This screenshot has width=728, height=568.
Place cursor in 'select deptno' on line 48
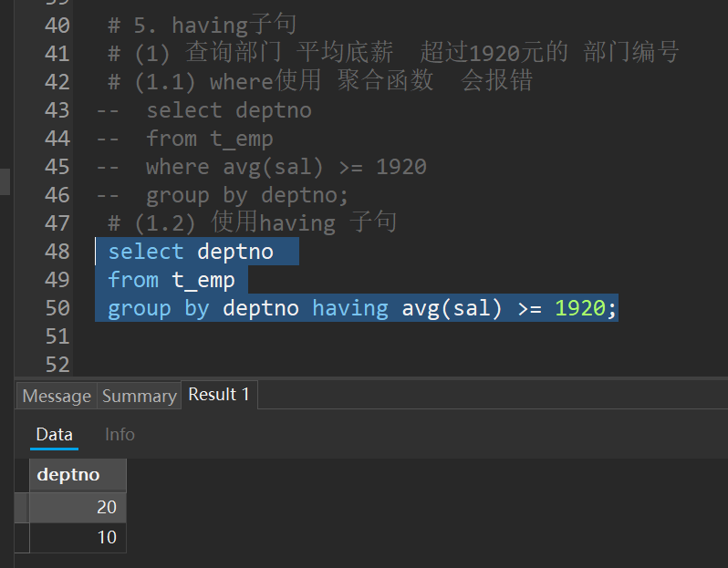[x=191, y=252]
